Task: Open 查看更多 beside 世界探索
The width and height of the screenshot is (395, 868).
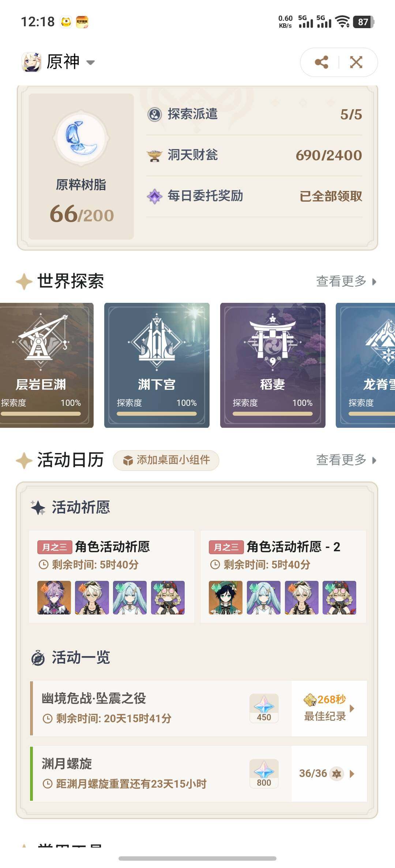Action: click(346, 281)
